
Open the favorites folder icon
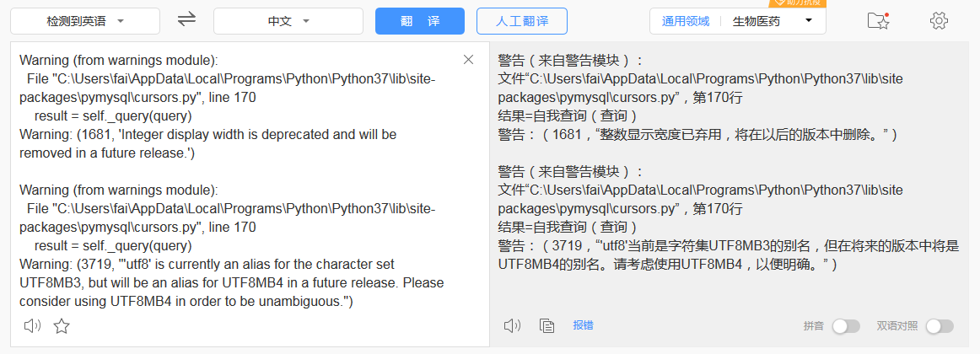coord(878,20)
